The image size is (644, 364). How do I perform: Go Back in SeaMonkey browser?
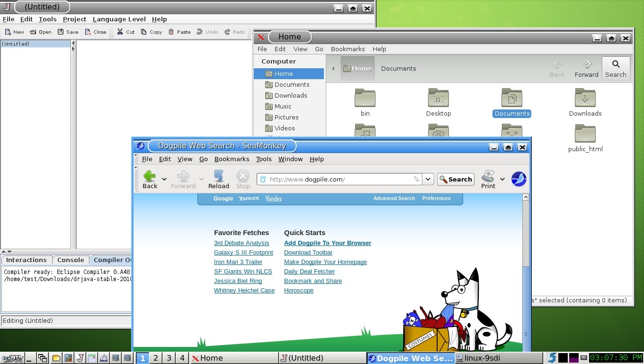tap(150, 179)
